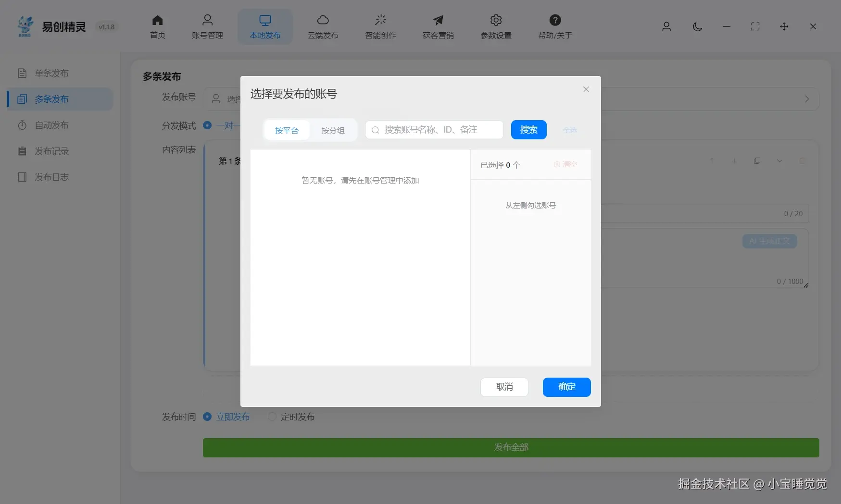Click the account search input field
Image resolution: width=841 pixels, height=504 pixels.
point(433,130)
